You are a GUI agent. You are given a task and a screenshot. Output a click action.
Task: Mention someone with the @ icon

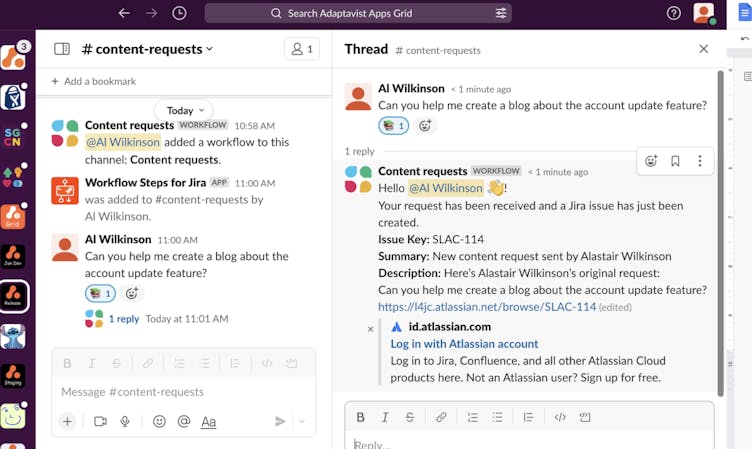click(184, 421)
